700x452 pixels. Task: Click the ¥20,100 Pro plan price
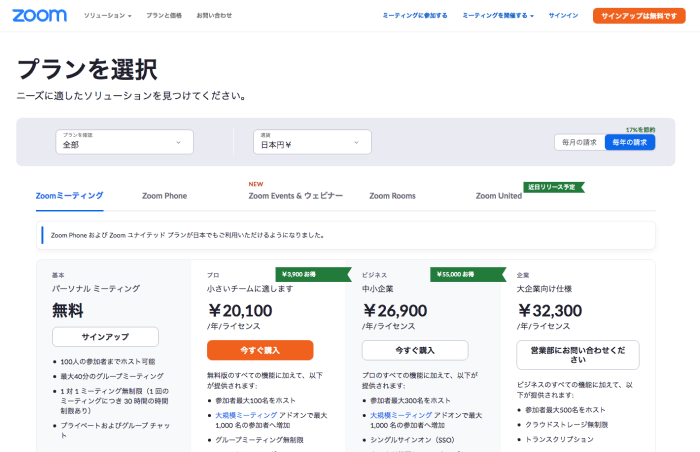pyautogui.click(x=240, y=310)
